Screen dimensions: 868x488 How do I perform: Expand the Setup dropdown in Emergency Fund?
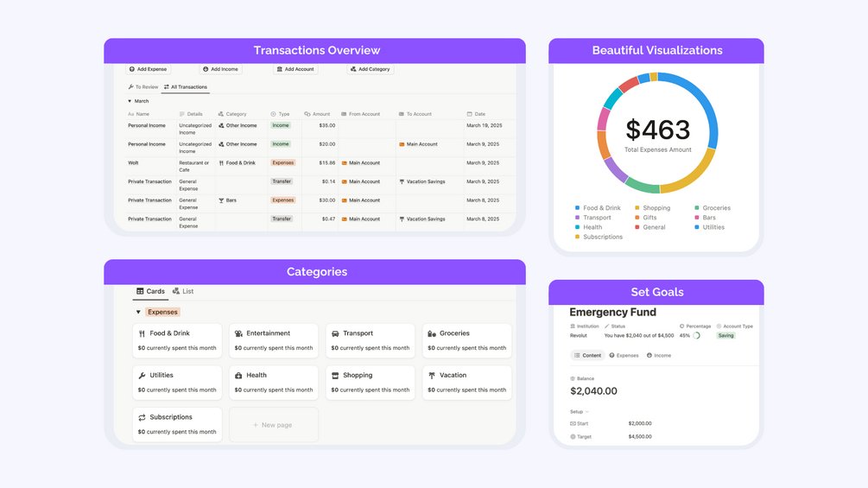(x=579, y=412)
